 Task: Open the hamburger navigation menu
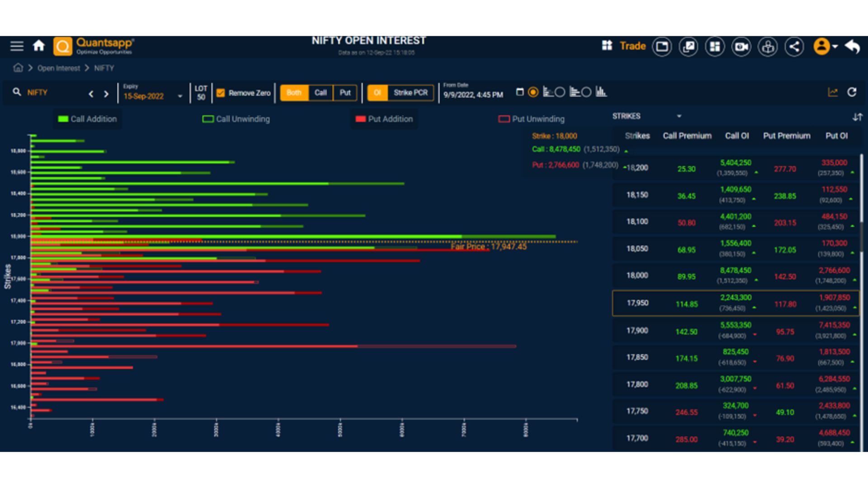pos(16,46)
